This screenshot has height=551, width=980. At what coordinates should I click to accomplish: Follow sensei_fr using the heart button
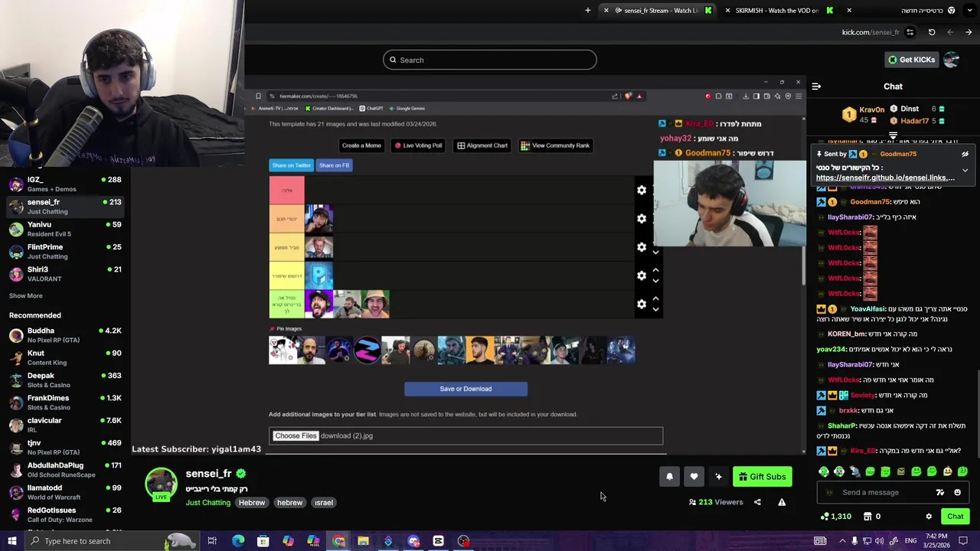tap(694, 477)
